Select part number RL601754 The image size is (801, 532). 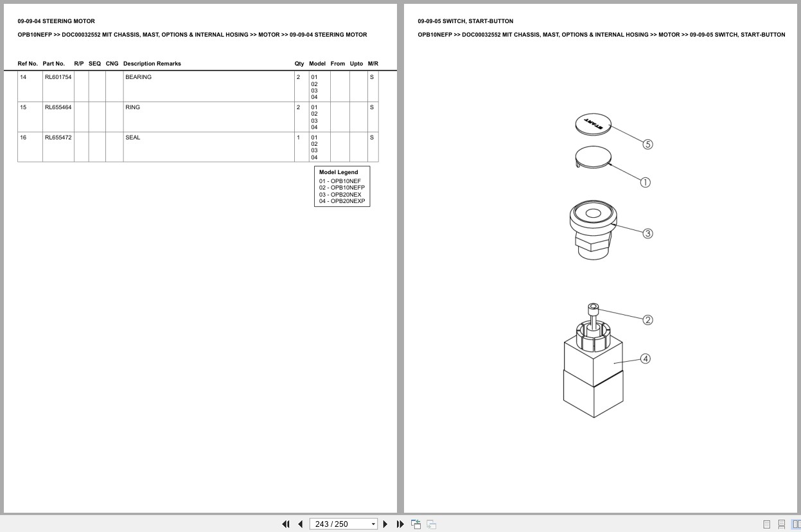[58, 77]
